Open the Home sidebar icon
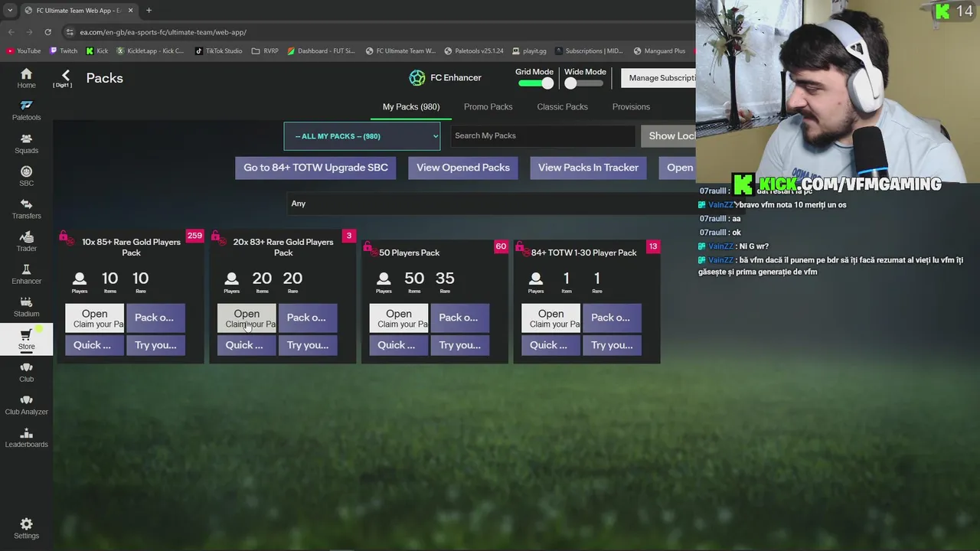Screen dimensions: 980x551 tap(26, 78)
